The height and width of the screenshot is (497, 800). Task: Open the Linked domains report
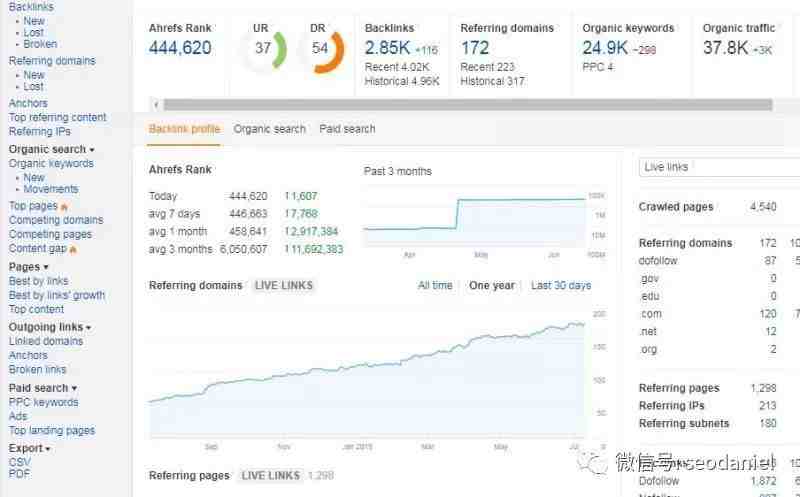tap(46, 341)
